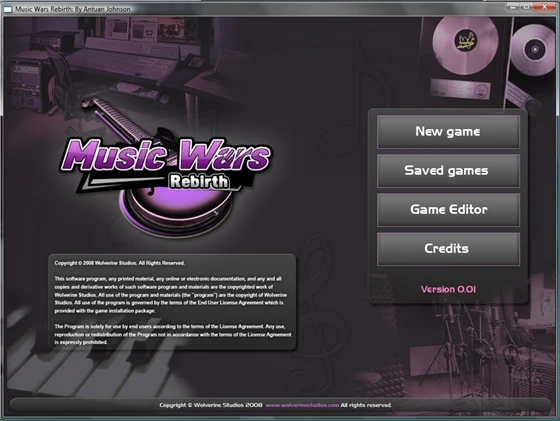Open the Saved games menu

tap(448, 171)
